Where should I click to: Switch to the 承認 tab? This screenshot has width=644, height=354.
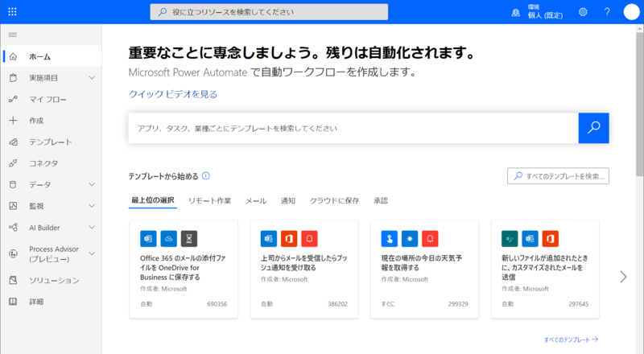tap(381, 201)
